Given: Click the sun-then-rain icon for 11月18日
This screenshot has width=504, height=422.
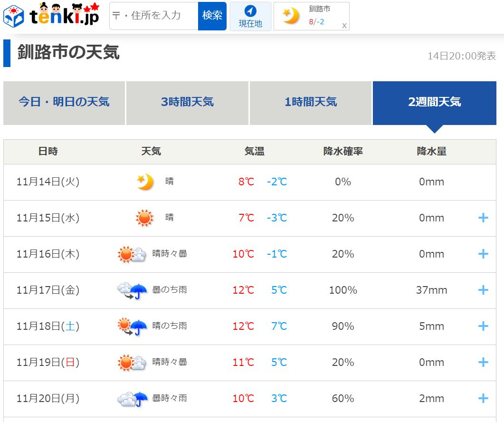Looking at the screenshot, I should (133, 326).
